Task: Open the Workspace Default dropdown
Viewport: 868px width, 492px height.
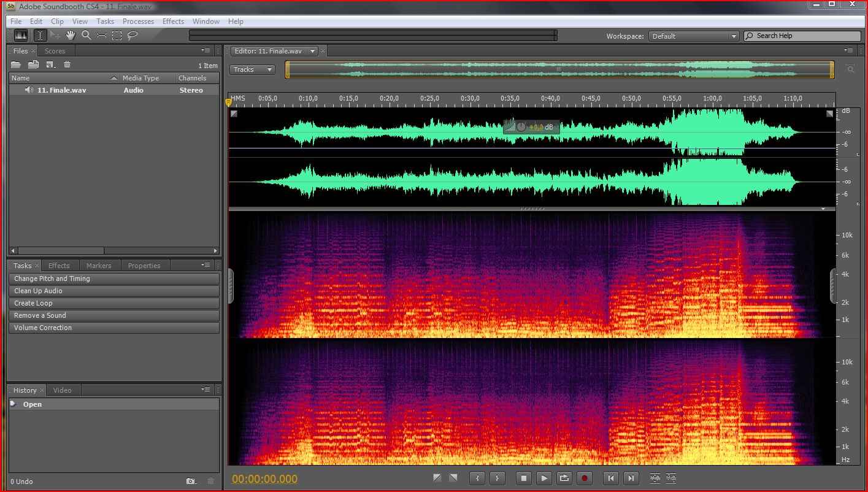Action: (694, 36)
